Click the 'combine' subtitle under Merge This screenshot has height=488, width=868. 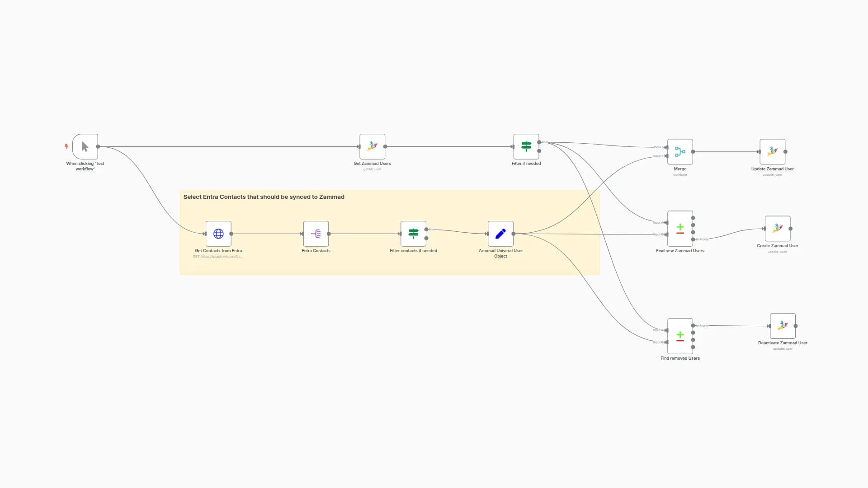[680, 175]
